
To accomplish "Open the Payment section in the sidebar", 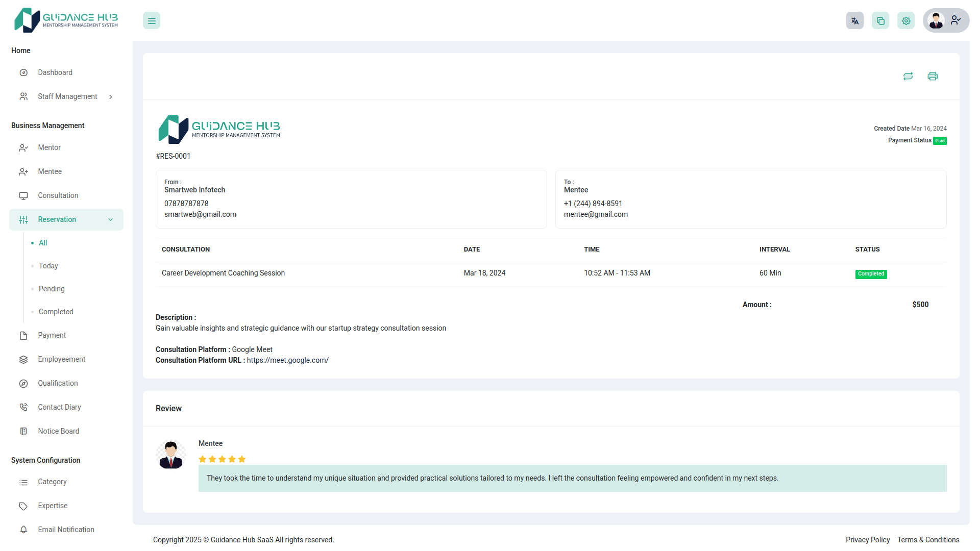I will pos(51,335).
